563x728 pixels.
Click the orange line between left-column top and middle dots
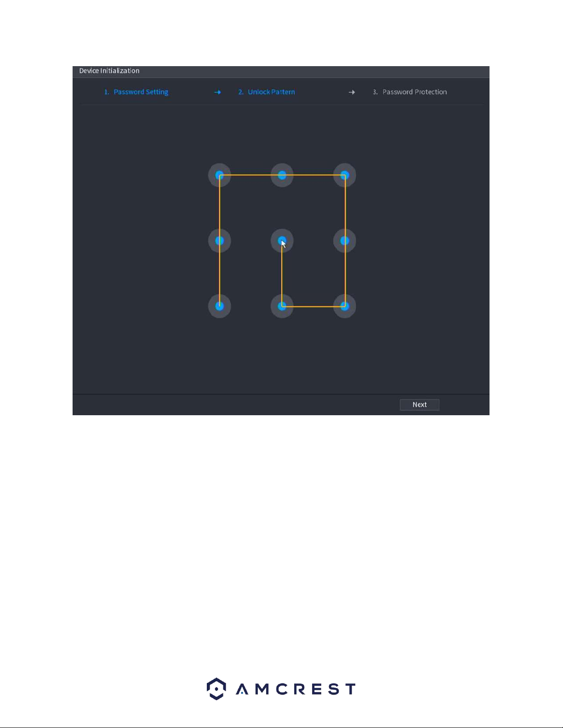220,208
